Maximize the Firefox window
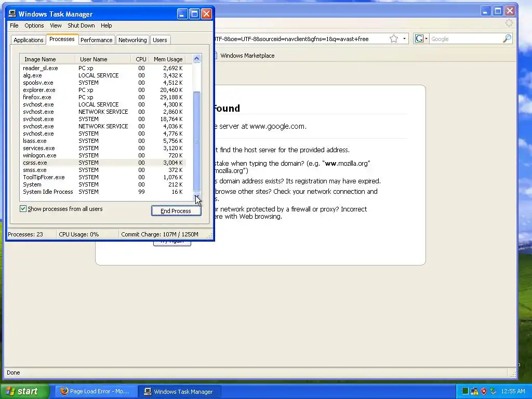This screenshot has width=532, height=399. coord(498,11)
